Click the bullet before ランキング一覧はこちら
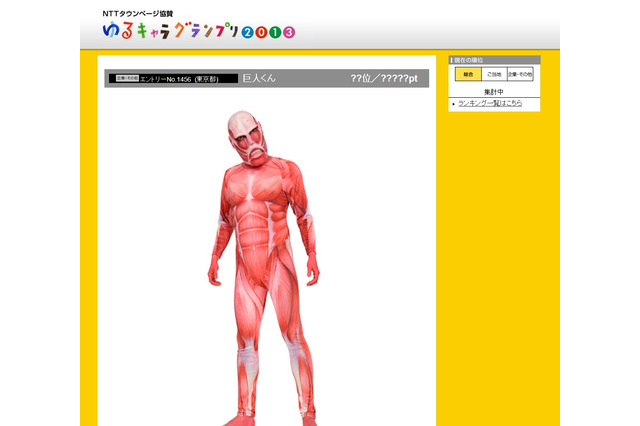640x426 pixels. click(x=453, y=104)
